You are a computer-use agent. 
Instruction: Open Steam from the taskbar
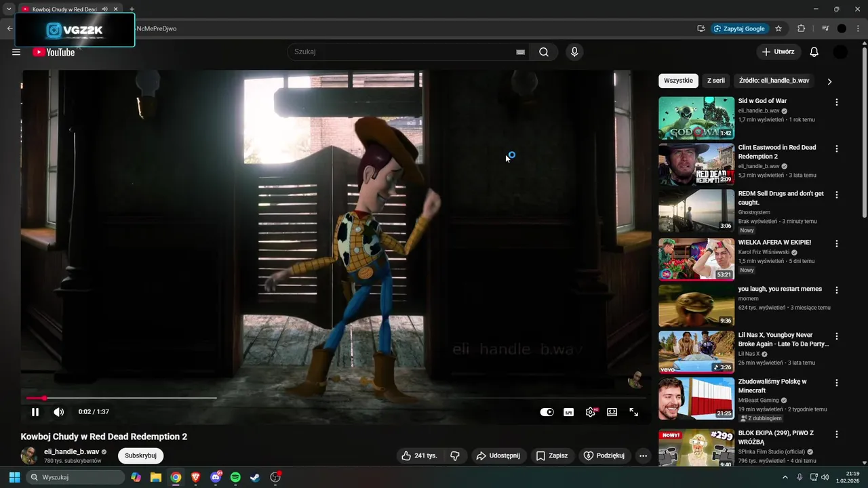pyautogui.click(x=255, y=477)
